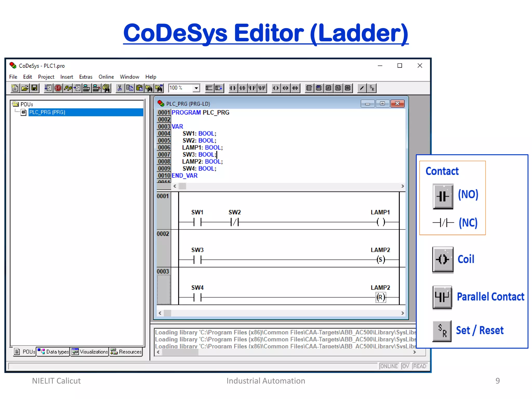Open the 100 % zoom dropdown
This screenshot has height=399, width=532.
[196, 88]
